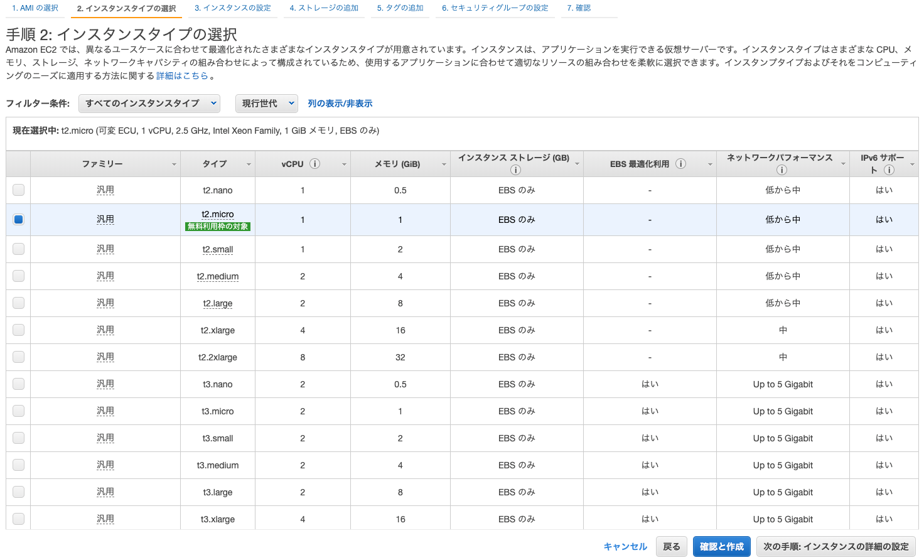Click 列の表示/非表示 to configure columns
The height and width of the screenshot is (560, 924).
tap(340, 103)
